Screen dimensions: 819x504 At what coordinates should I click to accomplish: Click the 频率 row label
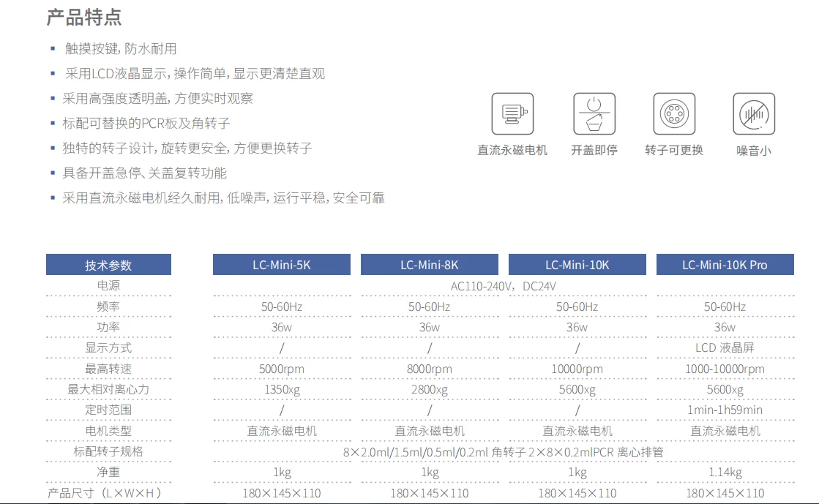click(x=108, y=306)
